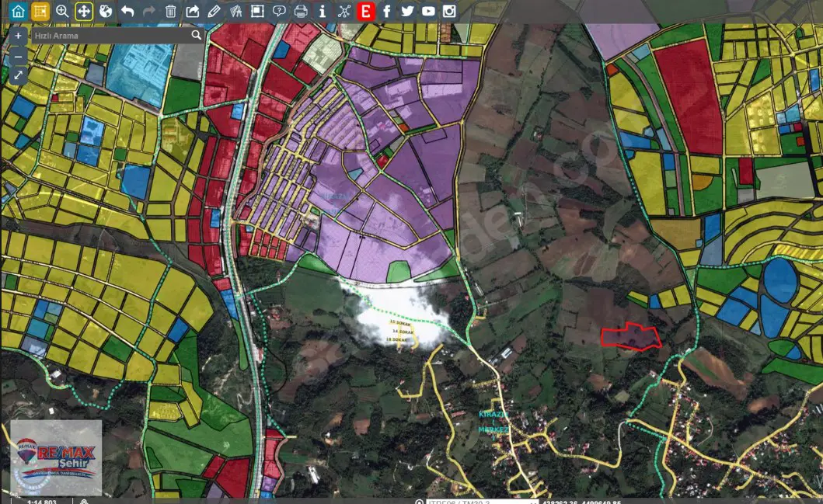Select the pencil drawing tool

coord(214,11)
